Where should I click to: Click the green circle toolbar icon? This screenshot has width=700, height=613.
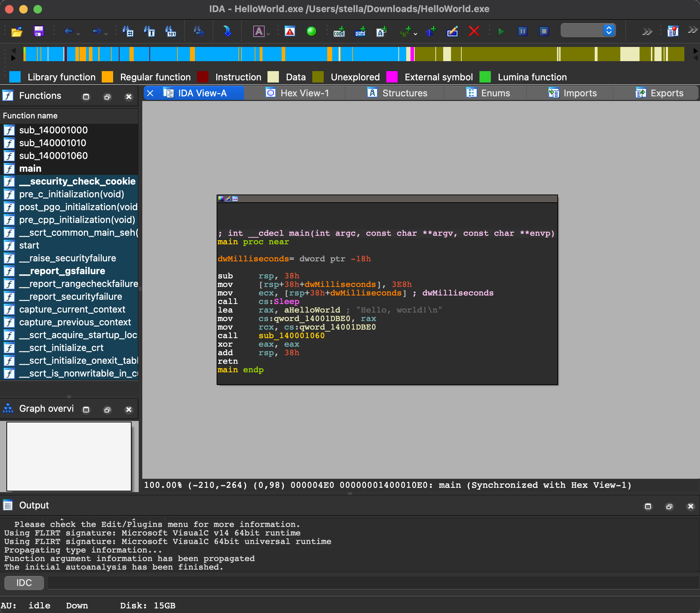coord(311,32)
